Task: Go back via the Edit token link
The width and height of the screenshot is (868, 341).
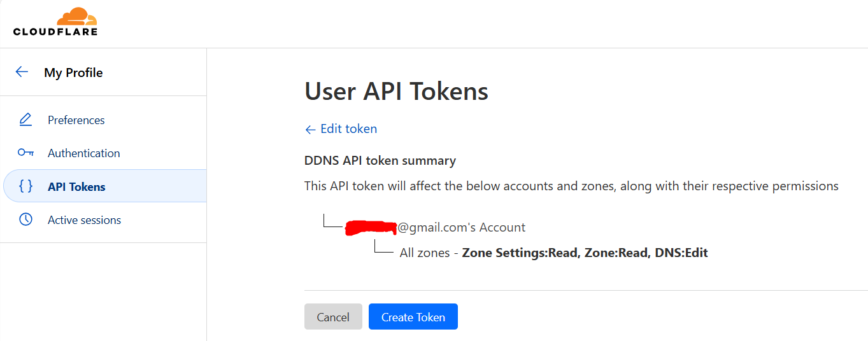Action: [x=341, y=129]
